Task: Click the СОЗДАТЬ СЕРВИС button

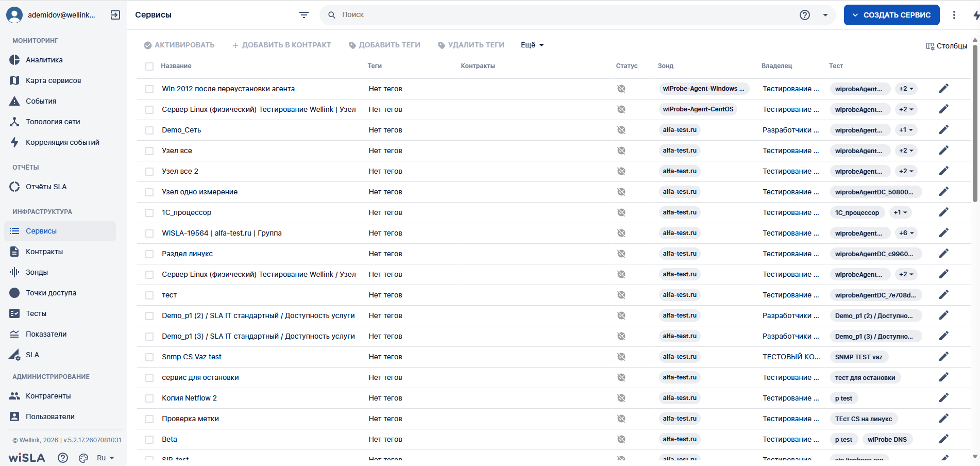Action: (891, 15)
